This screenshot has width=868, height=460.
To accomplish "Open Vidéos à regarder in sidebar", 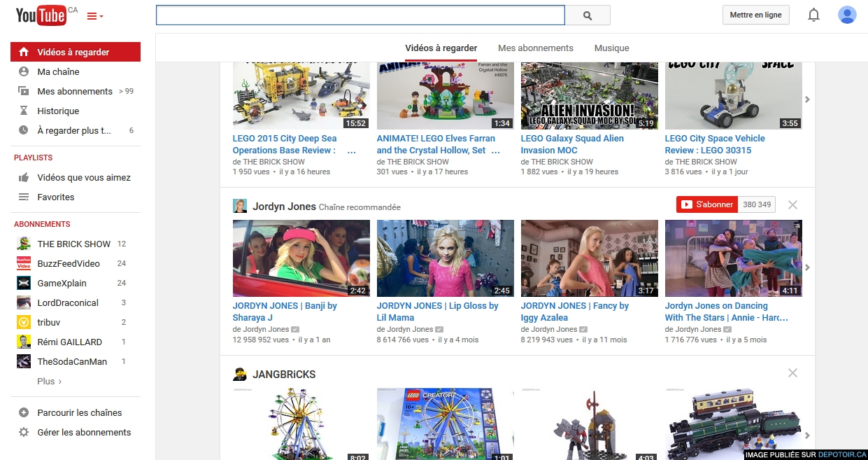I will pyautogui.click(x=76, y=52).
